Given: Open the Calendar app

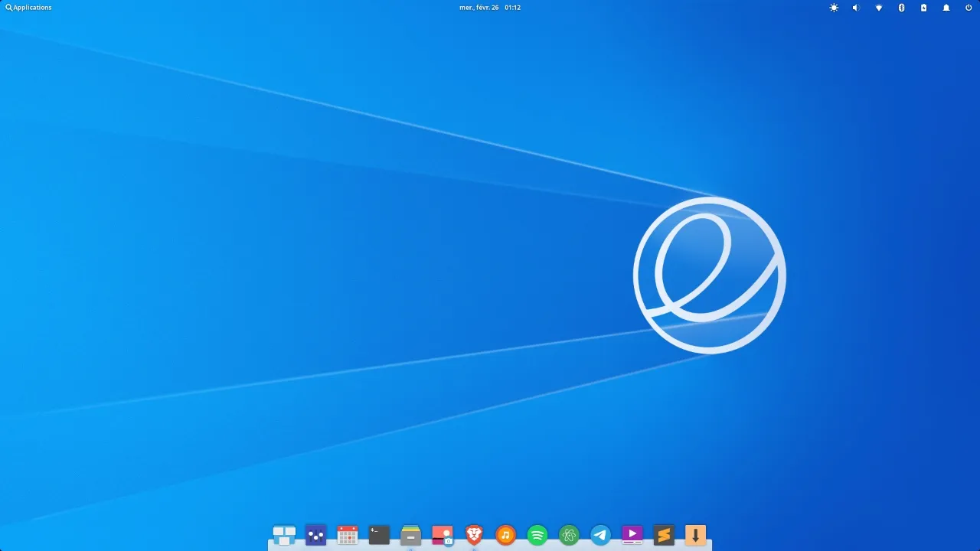Looking at the screenshot, I should pos(348,535).
